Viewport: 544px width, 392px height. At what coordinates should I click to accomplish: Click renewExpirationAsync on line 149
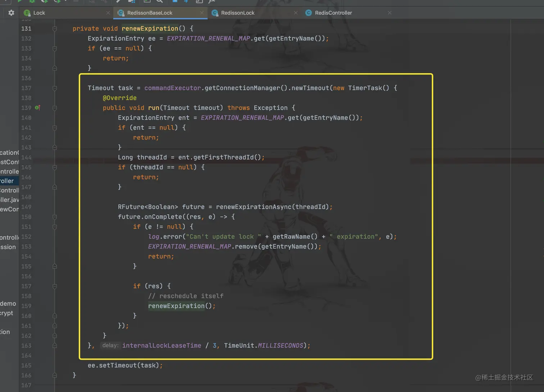254,207
